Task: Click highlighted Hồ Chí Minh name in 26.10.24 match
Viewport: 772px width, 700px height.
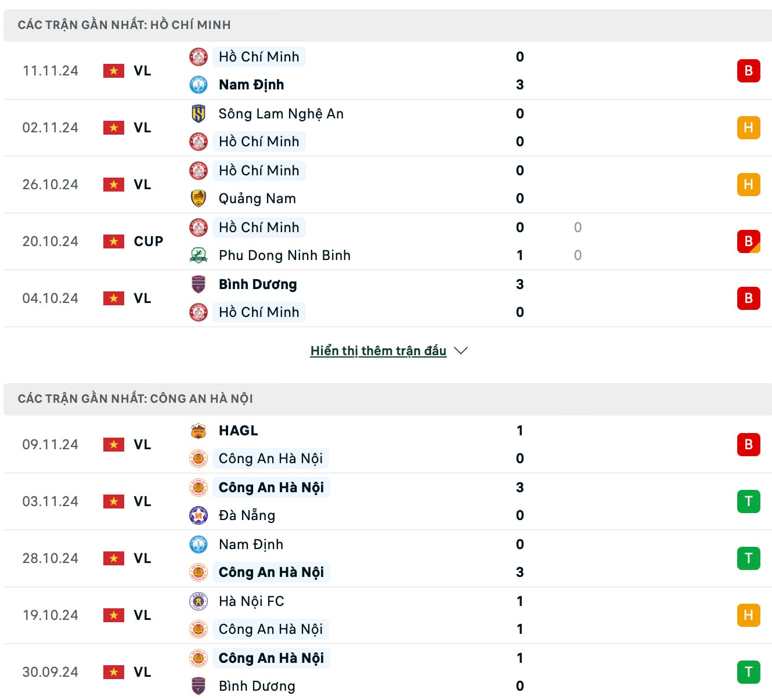Action: (x=259, y=171)
